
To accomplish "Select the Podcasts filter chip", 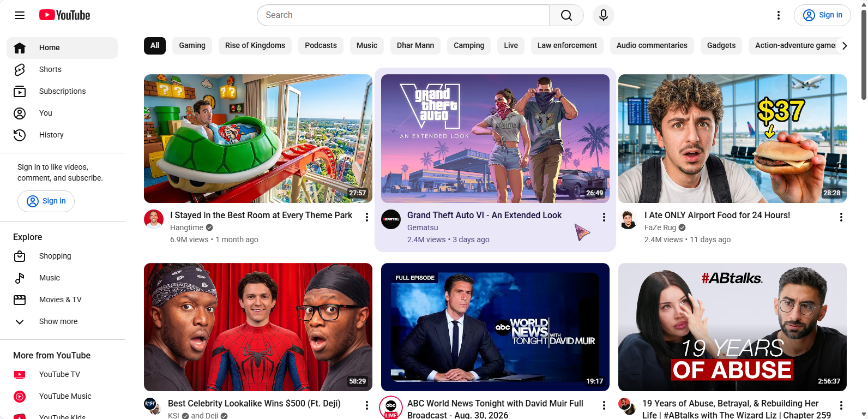I will [x=321, y=46].
